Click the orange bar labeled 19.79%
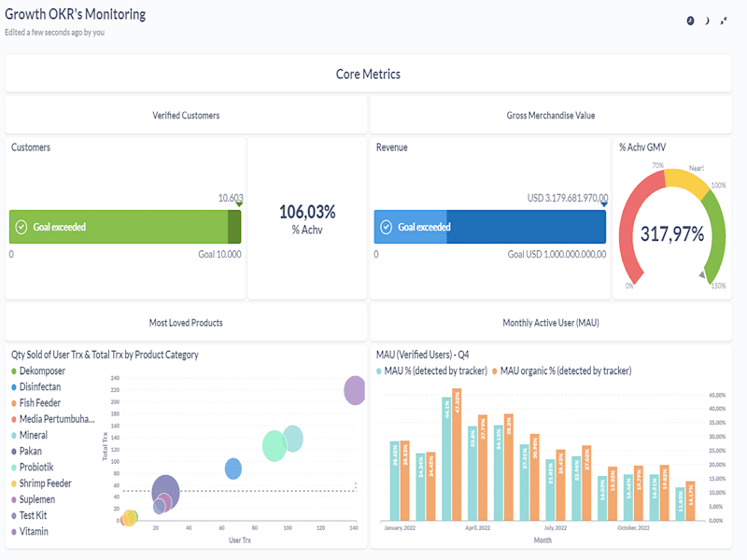This screenshot has height=560, width=747. point(639,493)
